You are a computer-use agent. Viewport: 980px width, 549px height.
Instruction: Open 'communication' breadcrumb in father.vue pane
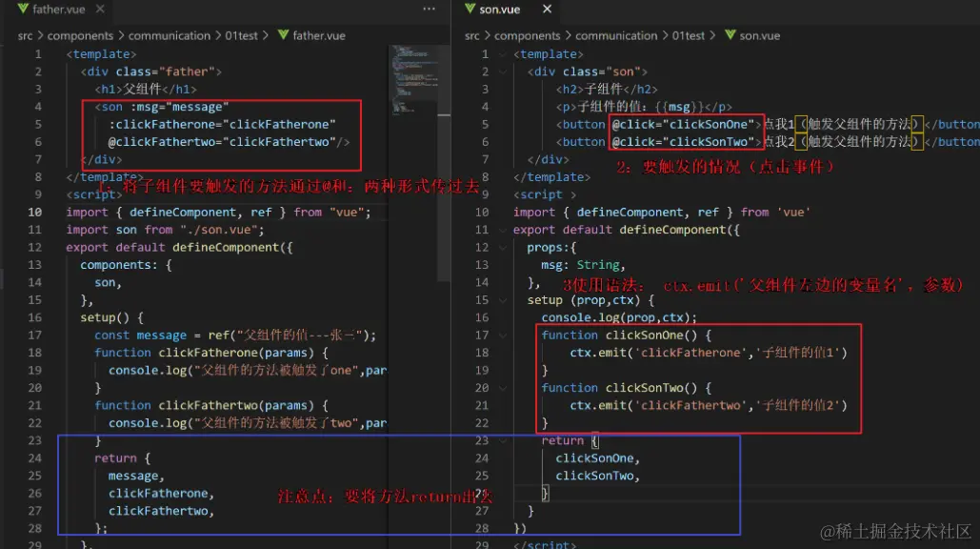tap(170, 35)
